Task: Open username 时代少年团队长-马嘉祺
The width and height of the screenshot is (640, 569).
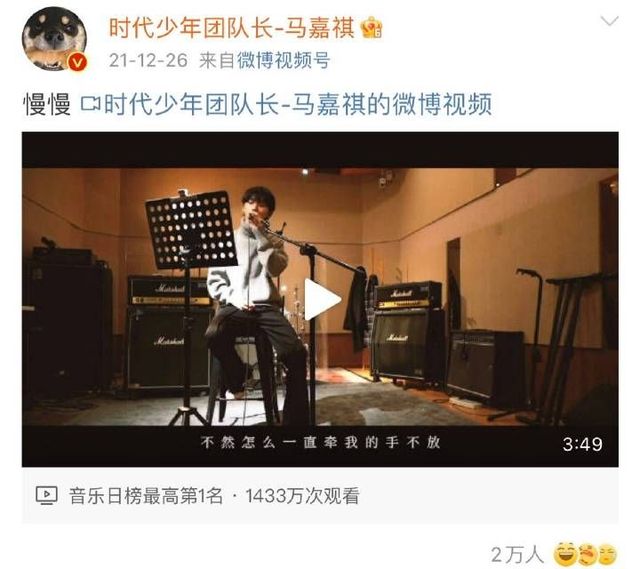Action: pos(232,28)
